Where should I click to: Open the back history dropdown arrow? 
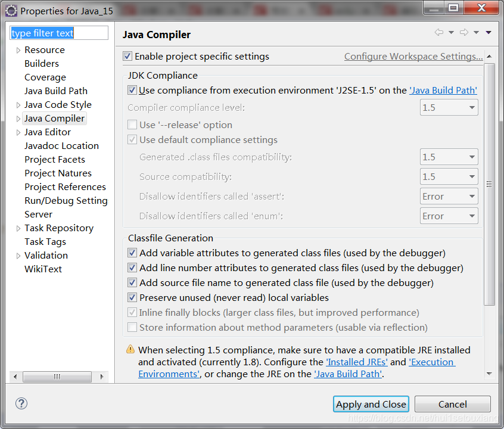pos(451,33)
